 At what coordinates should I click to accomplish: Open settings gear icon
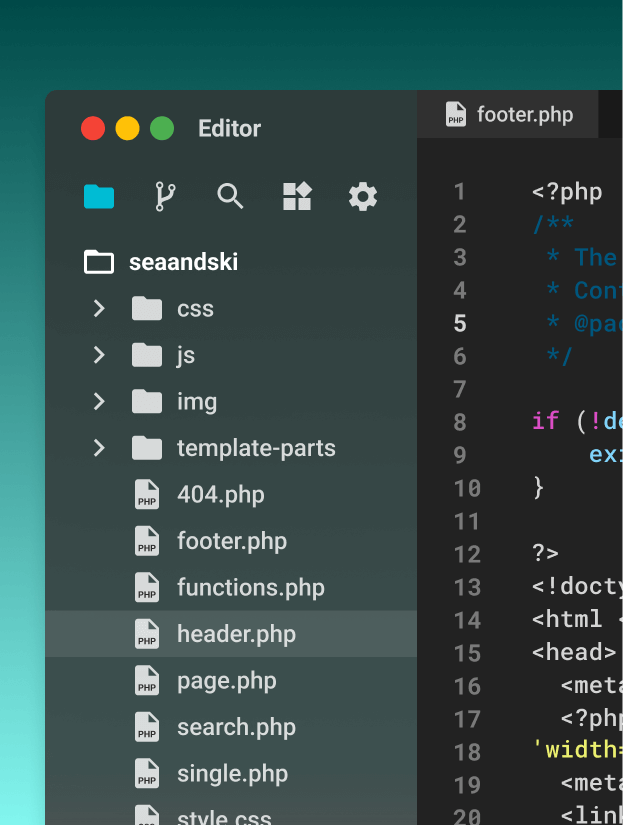[363, 197]
